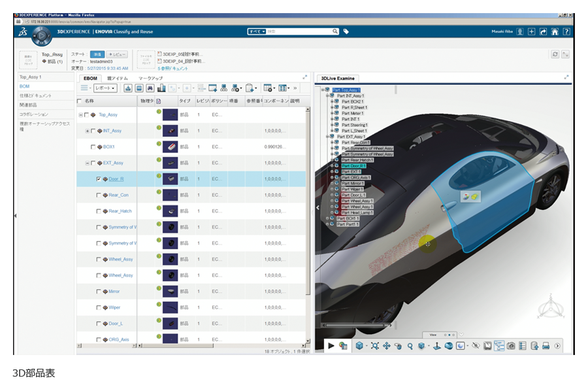
Task: Open 関連部品 in the left navigation
Action: (x=28, y=105)
